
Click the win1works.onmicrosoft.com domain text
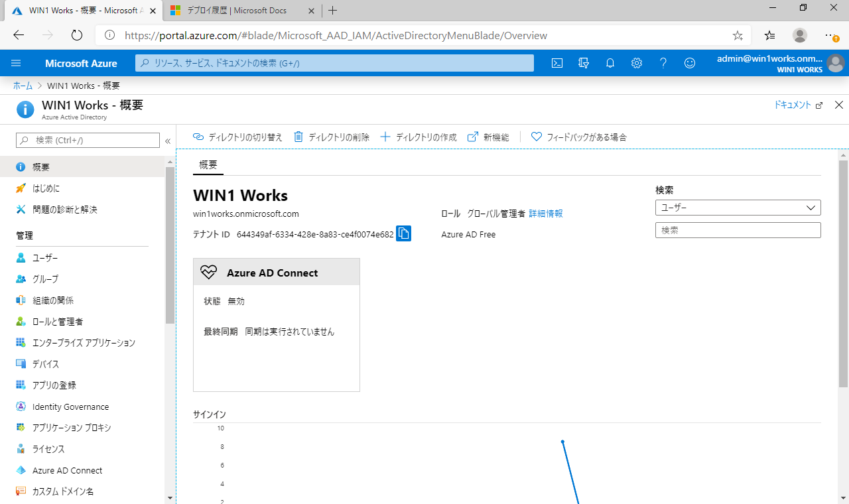246,214
